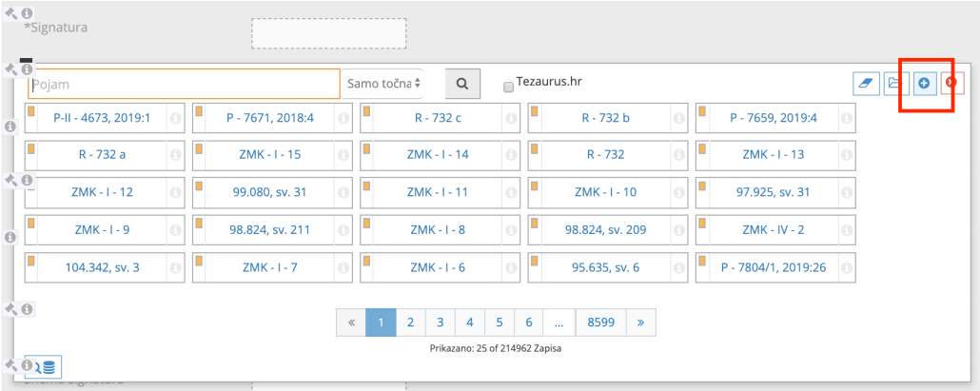Click orange marker on 95.635, sv. 6

(x=535, y=260)
